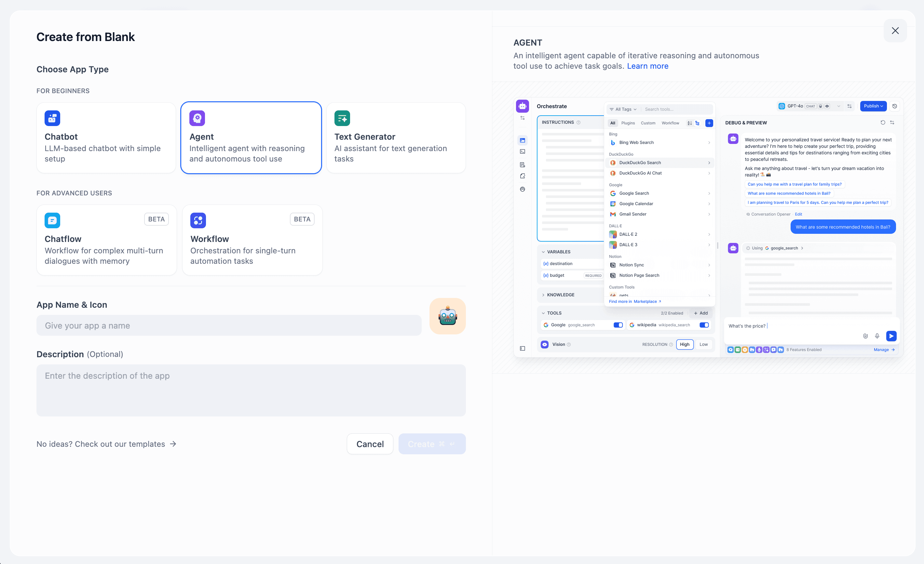Click the app name input field
924x564 pixels.
tap(229, 325)
